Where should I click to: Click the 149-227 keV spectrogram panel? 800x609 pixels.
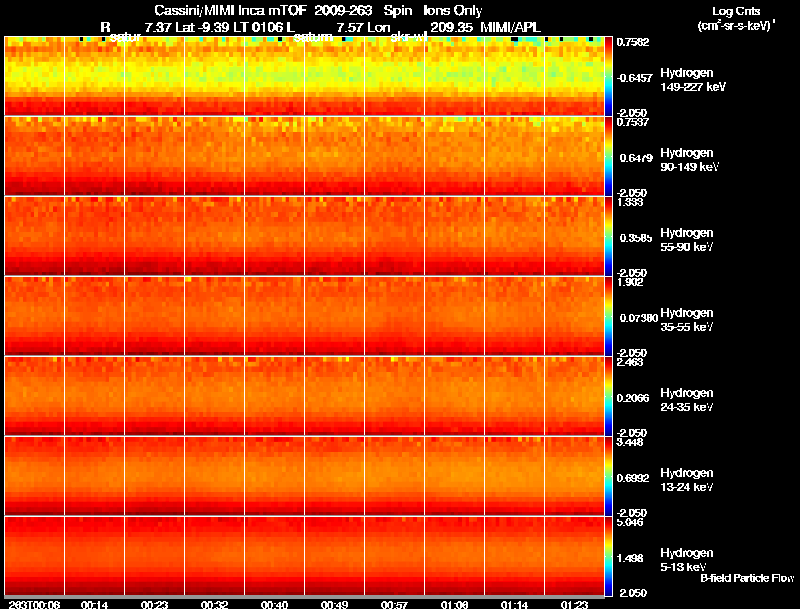coord(304,76)
